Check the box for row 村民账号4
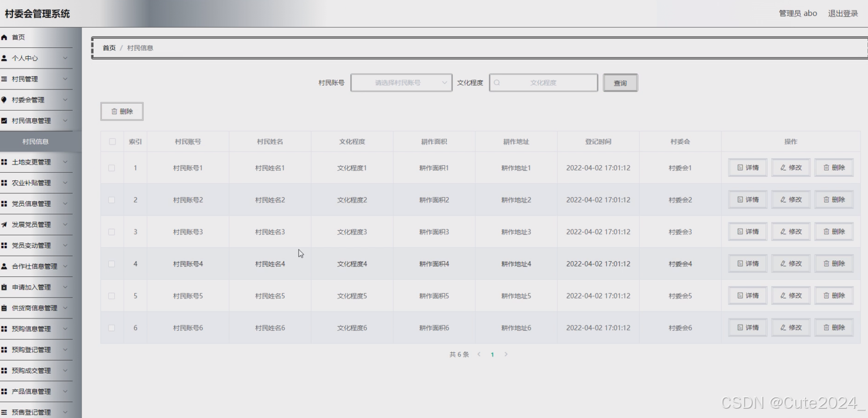Screen dimensions: 868x418 [112, 264]
